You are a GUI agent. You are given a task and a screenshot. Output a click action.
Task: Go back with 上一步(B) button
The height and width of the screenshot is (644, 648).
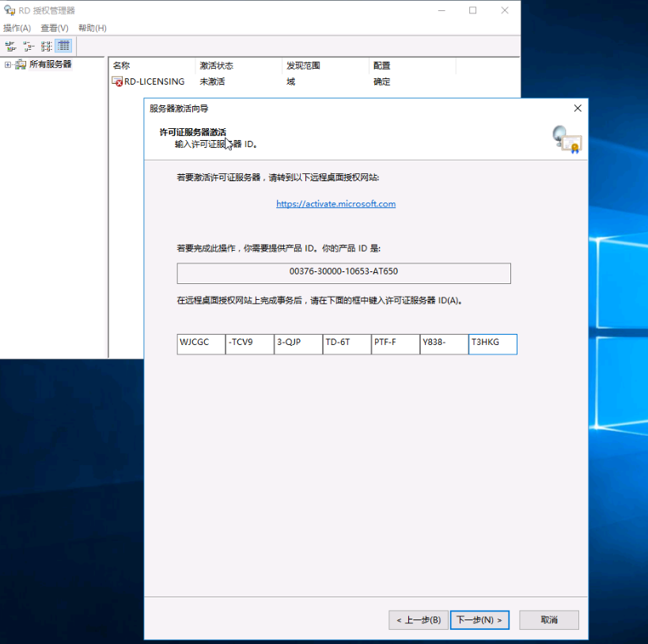(x=419, y=619)
